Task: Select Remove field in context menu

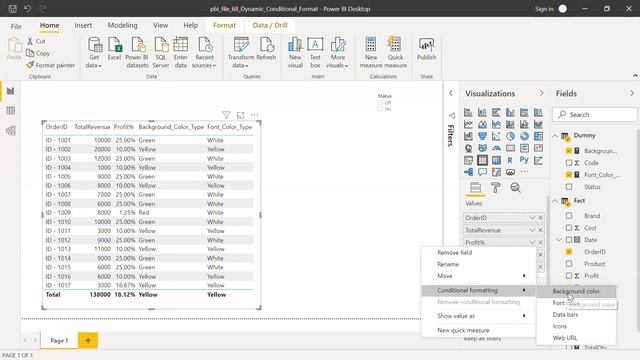Action: [x=454, y=253]
